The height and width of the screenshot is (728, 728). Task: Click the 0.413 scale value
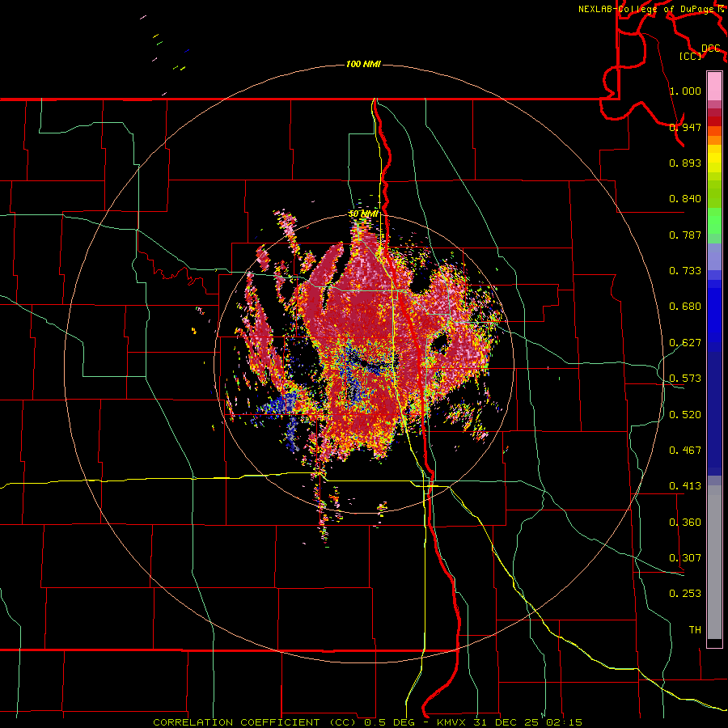pyautogui.click(x=685, y=486)
